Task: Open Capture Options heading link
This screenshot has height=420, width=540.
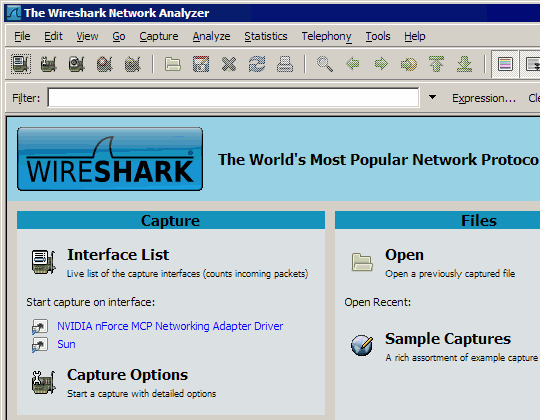Action: [127, 375]
